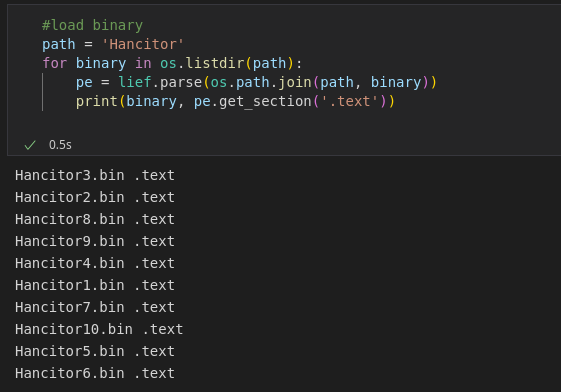Click 'lief' in the parse line
This screenshot has height=392, width=561.
tap(135, 82)
